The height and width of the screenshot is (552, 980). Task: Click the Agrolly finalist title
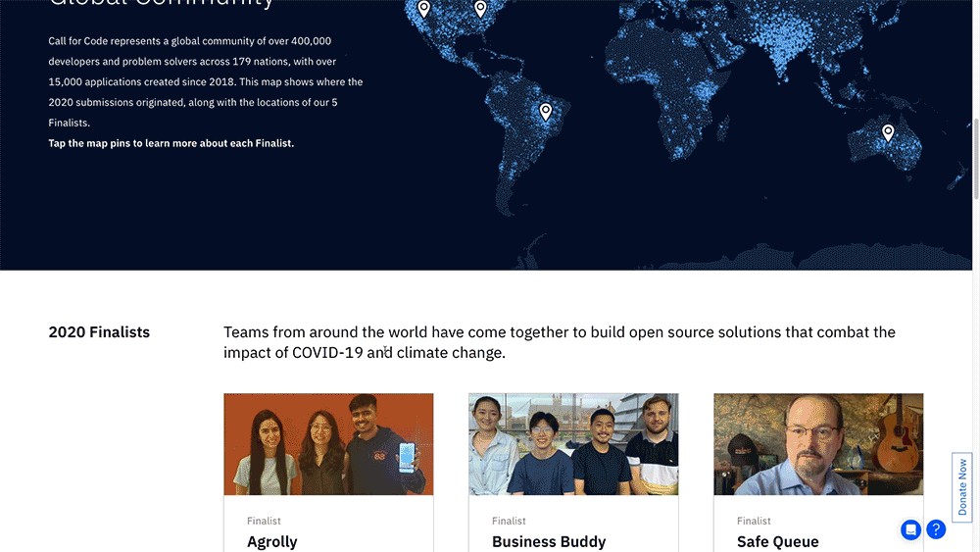click(x=271, y=541)
